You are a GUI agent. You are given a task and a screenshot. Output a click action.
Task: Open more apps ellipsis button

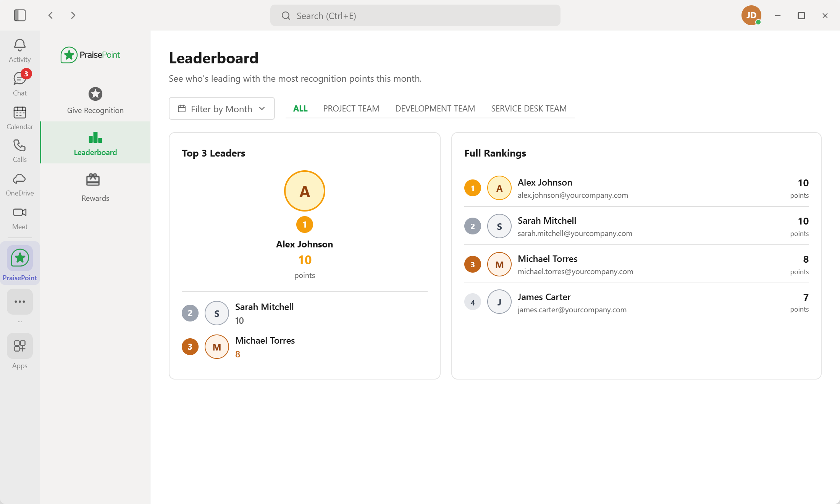click(x=20, y=302)
